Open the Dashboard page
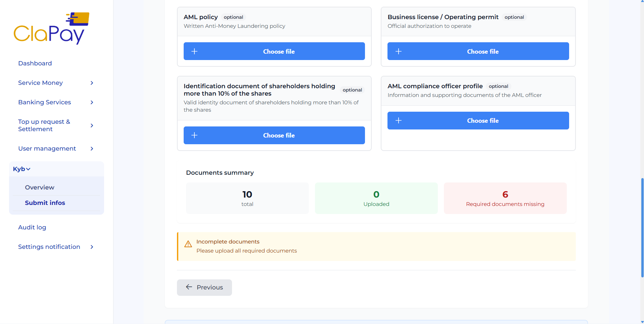 coord(35,63)
